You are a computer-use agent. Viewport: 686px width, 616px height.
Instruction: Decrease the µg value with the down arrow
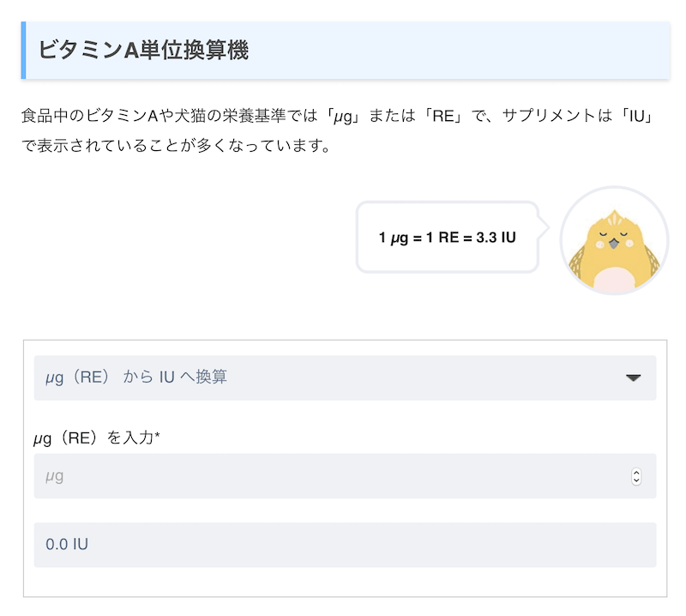point(636,480)
